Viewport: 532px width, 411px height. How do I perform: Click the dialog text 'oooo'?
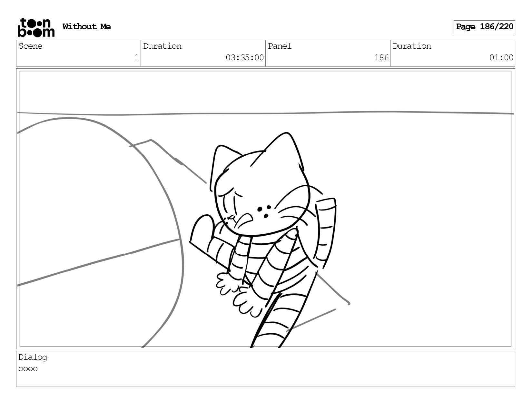(x=28, y=369)
